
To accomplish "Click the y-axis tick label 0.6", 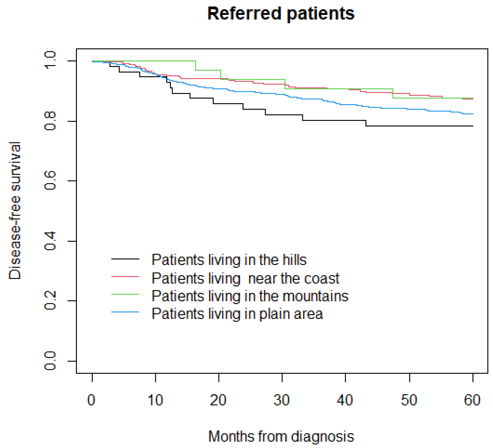I will [x=50, y=181].
